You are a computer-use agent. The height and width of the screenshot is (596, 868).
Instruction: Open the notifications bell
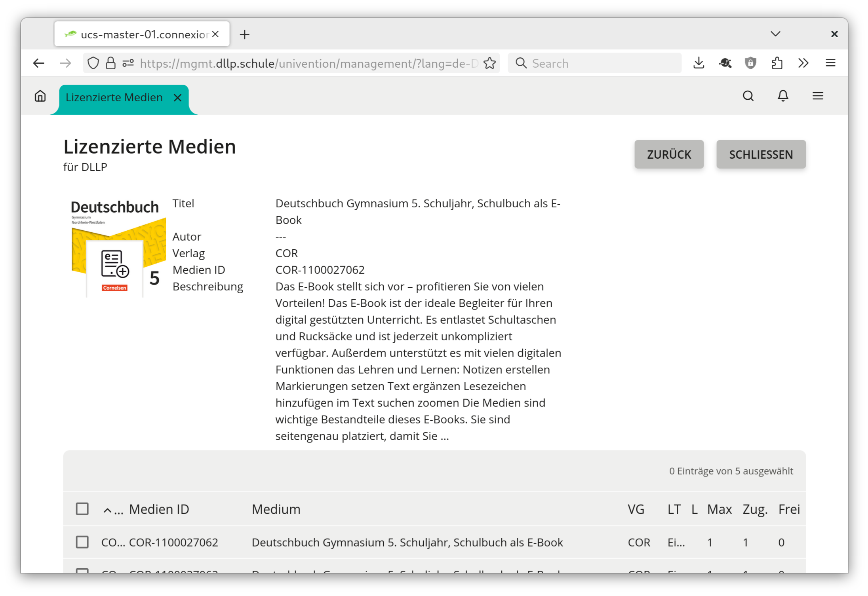tap(783, 96)
